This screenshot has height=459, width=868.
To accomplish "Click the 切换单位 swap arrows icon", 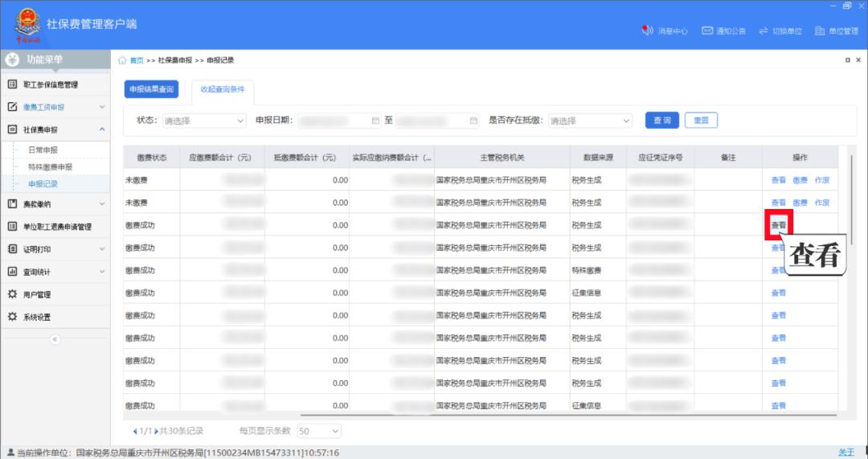I will pyautogui.click(x=764, y=31).
